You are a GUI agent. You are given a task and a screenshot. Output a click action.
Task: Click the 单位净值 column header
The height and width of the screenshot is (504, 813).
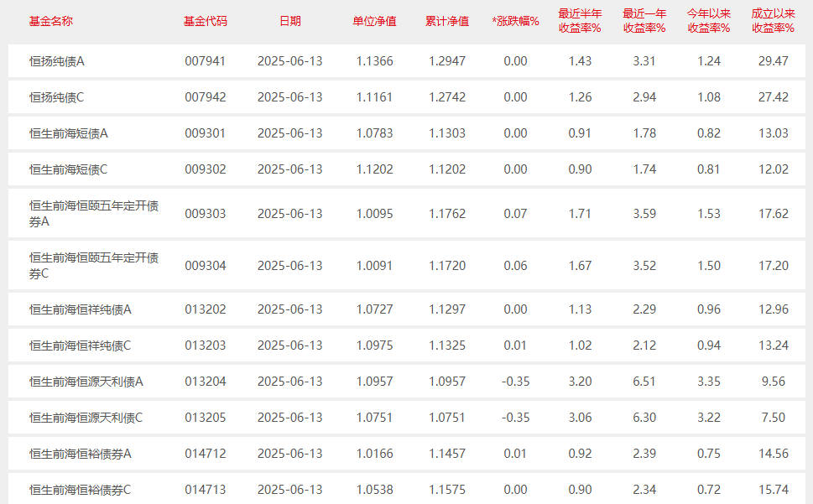(x=374, y=21)
